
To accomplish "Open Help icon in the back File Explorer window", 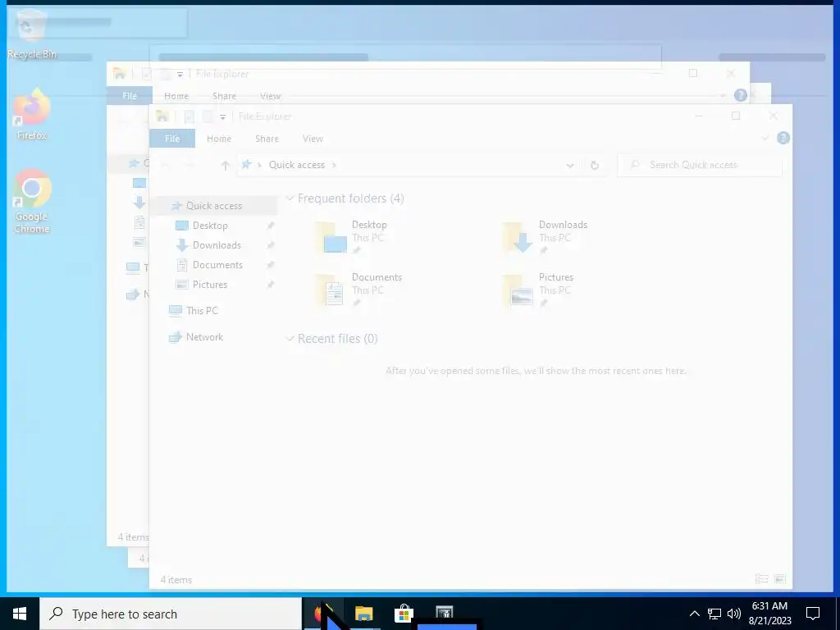I will point(741,95).
